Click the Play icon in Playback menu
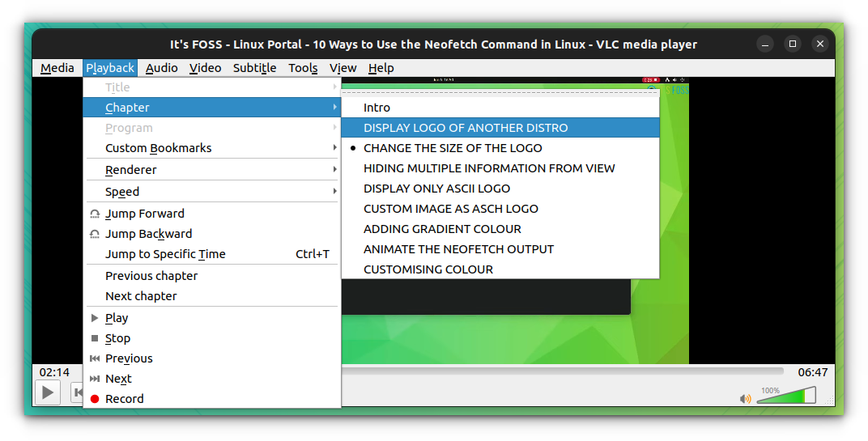 [x=95, y=318]
